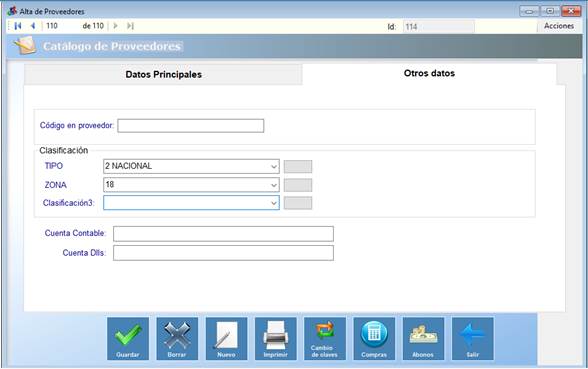Viewport: 588px width, 369px height.
Task: Expand the TIPO dropdown
Action: click(274, 166)
